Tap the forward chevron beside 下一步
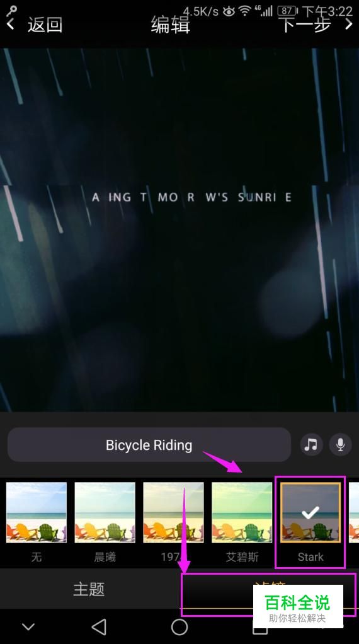The width and height of the screenshot is (359, 644). tap(348, 24)
